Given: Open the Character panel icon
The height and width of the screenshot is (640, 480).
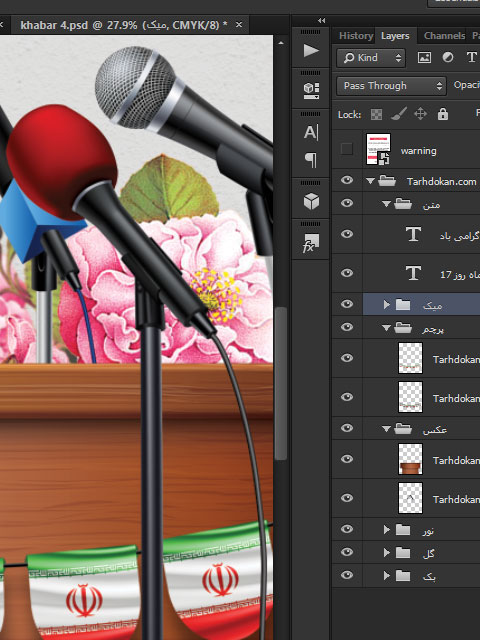Looking at the screenshot, I should pos(311,133).
